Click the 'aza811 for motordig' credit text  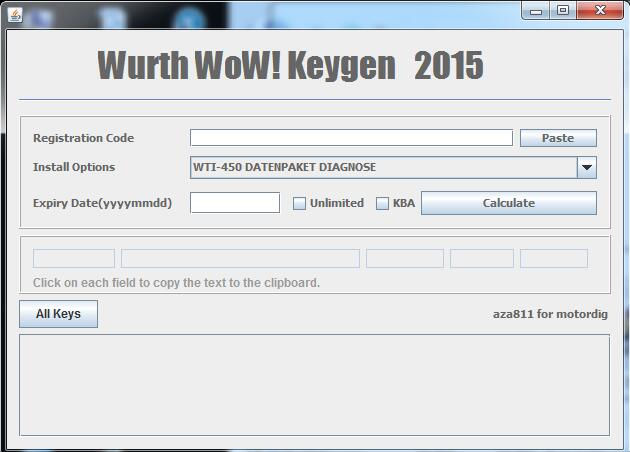click(550, 314)
